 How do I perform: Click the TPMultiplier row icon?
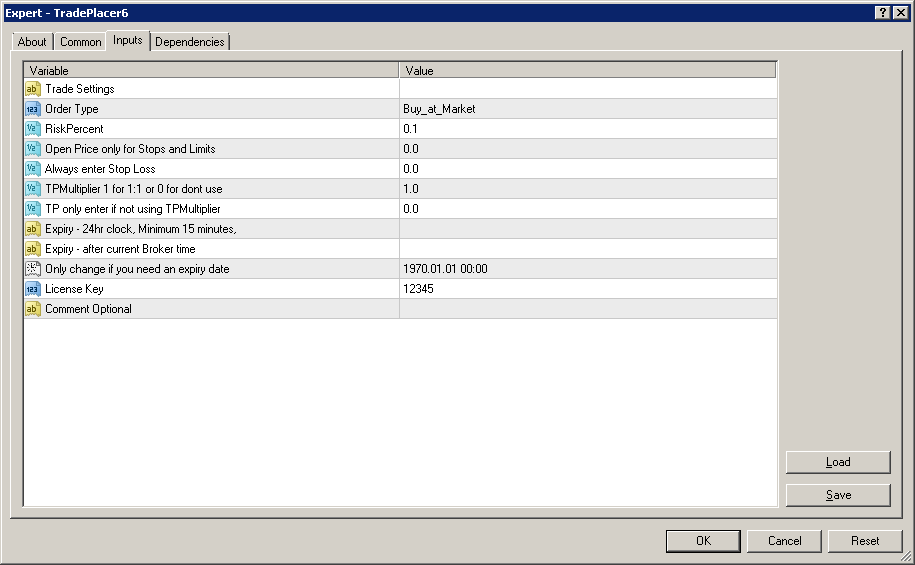coord(32,189)
